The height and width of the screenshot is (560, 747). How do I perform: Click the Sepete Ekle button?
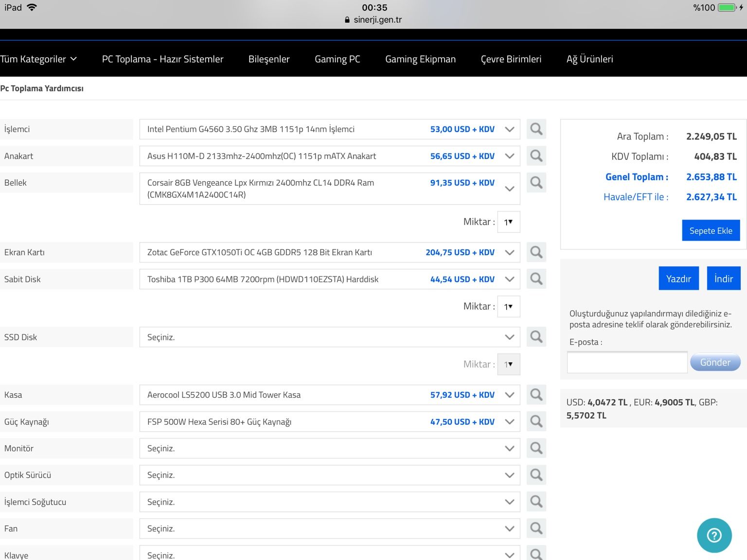pyautogui.click(x=711, y=230)
